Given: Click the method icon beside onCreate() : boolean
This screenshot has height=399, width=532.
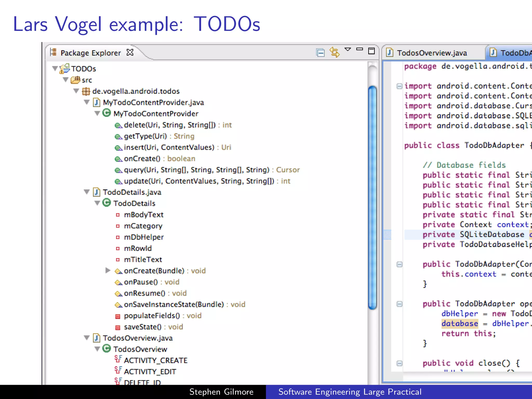Looking at the screenshot, I should [118, 159].
